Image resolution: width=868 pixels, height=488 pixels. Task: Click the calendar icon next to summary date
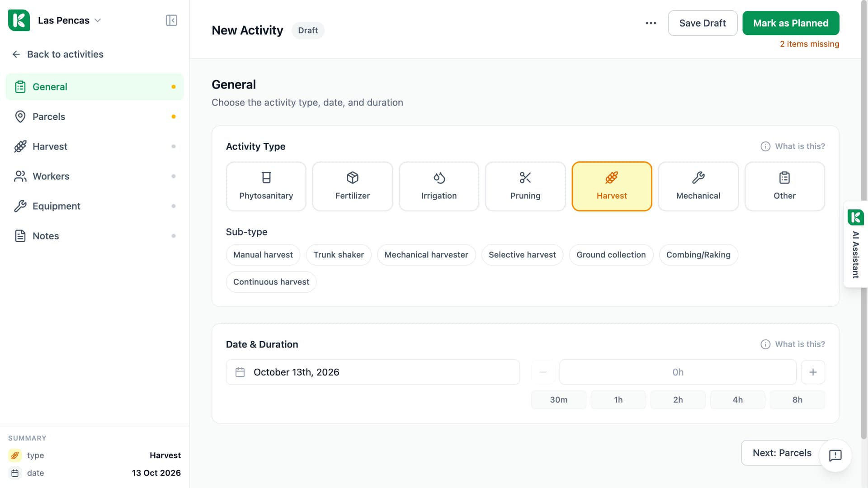click(15, 473)
